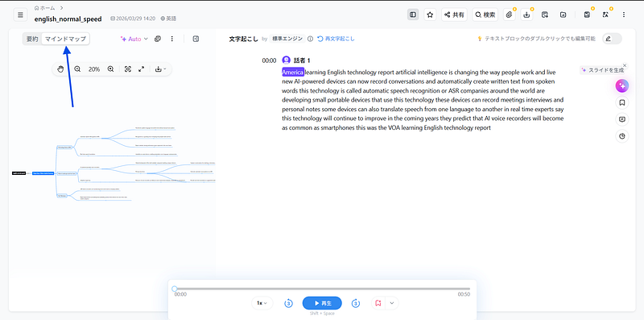
Task: Add a red bookmark flag marker
Action: coord(378,303)
